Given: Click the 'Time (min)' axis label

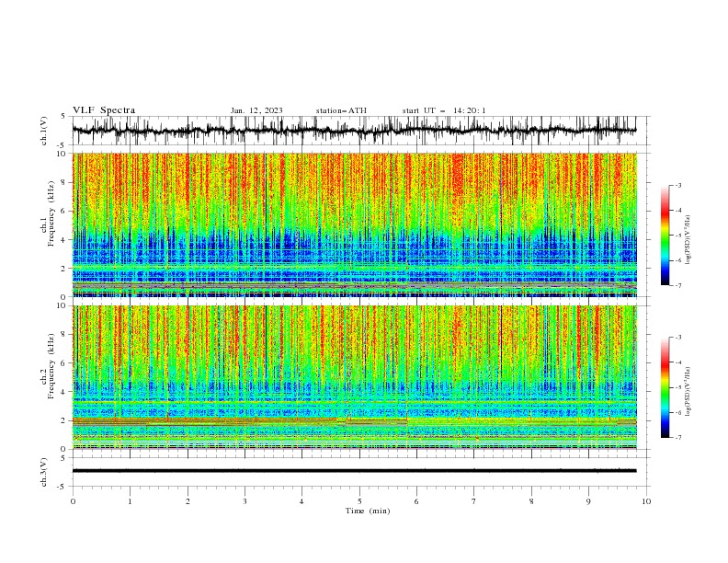Looking at the screenshot, I should coord(368,511).
